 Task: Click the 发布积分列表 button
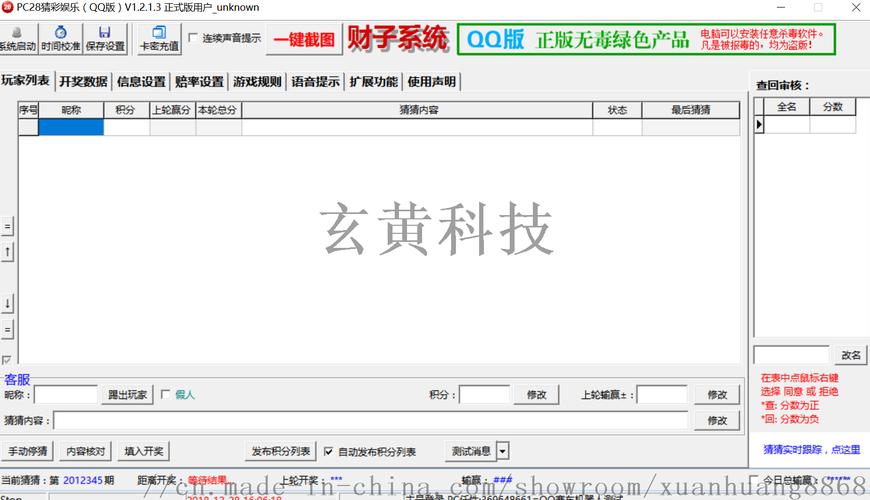click(281, 451)
